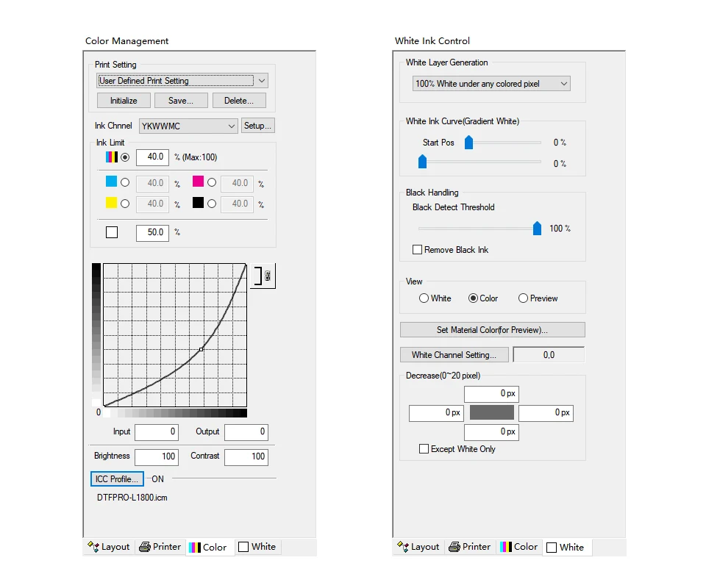Screen dimensions: 706x588
Task: Click the CMYK combined ink limit icon
Action: [112, 157]
